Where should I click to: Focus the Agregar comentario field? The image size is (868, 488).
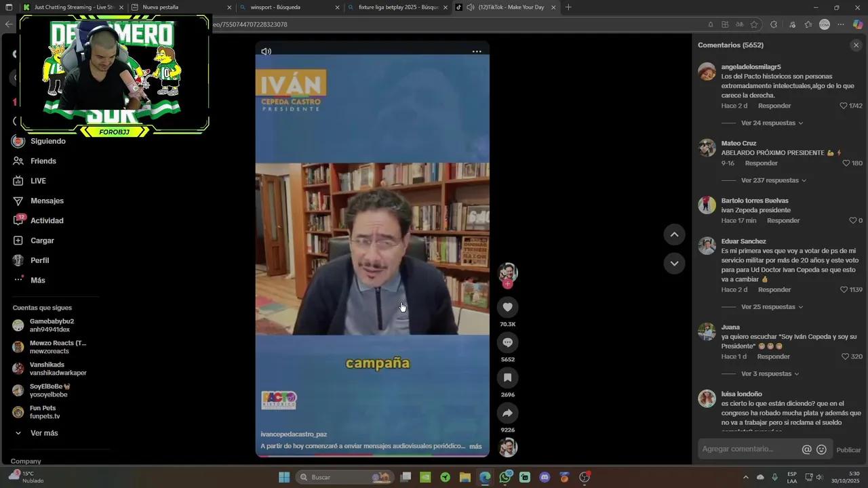point(749,449)
